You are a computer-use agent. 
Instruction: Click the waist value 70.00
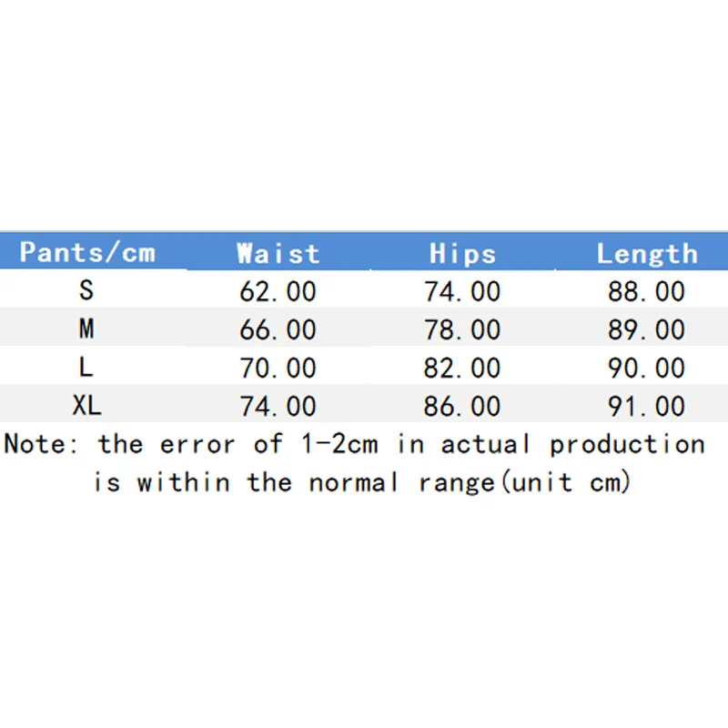278,368
